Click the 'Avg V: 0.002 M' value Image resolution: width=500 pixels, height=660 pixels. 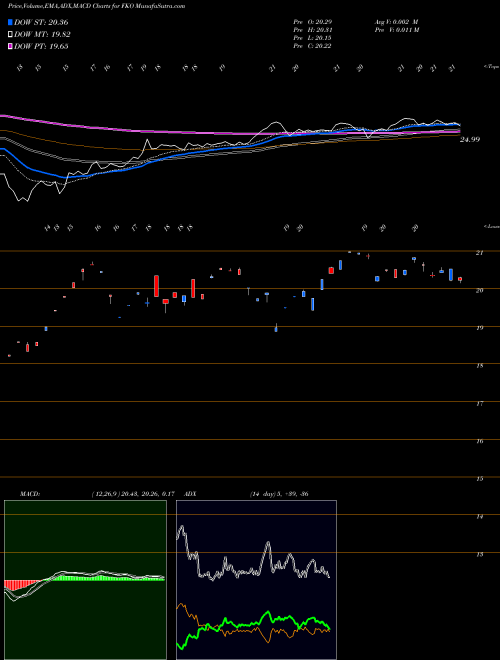396,22
